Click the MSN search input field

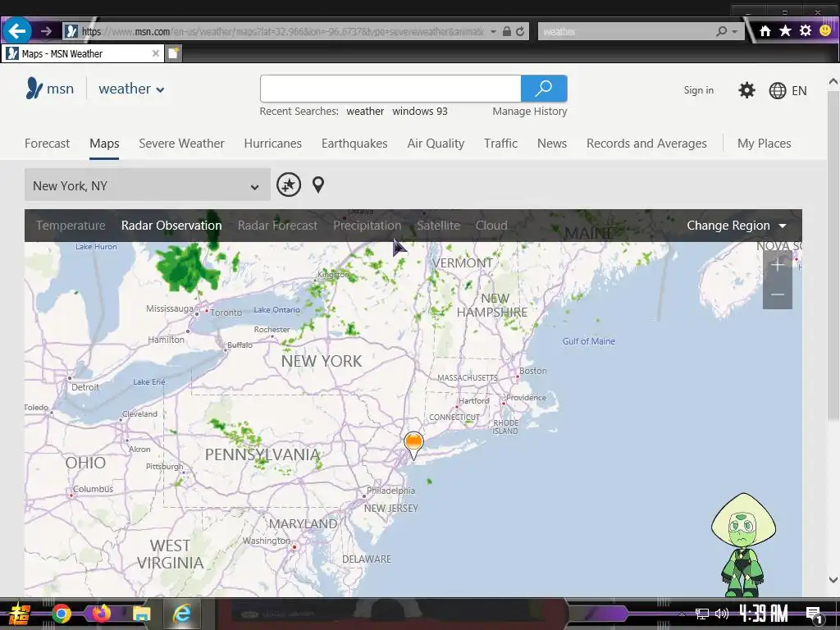(390, 89)
